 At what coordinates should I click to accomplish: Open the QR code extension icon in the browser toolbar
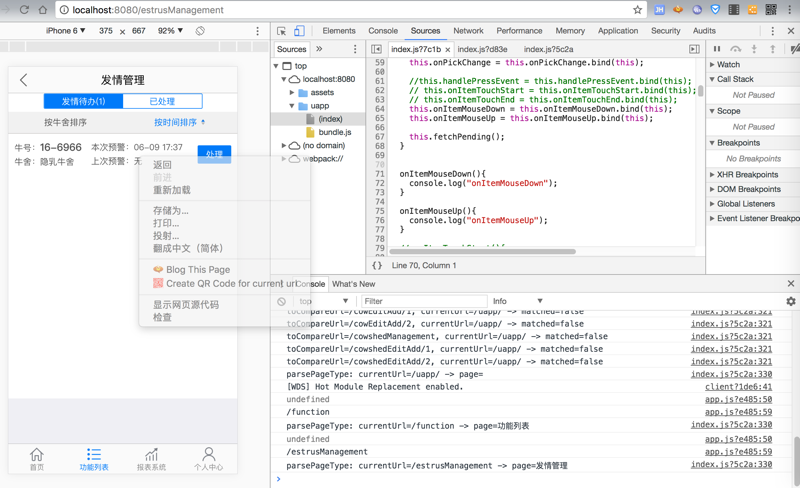pyautogui.click(x=771, y=10)
